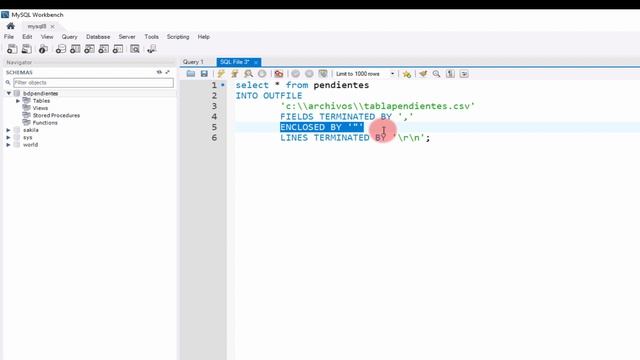This screenshot has height=360, width=640.
Task: Commit the transaction icon
Action: coord(296,74)
